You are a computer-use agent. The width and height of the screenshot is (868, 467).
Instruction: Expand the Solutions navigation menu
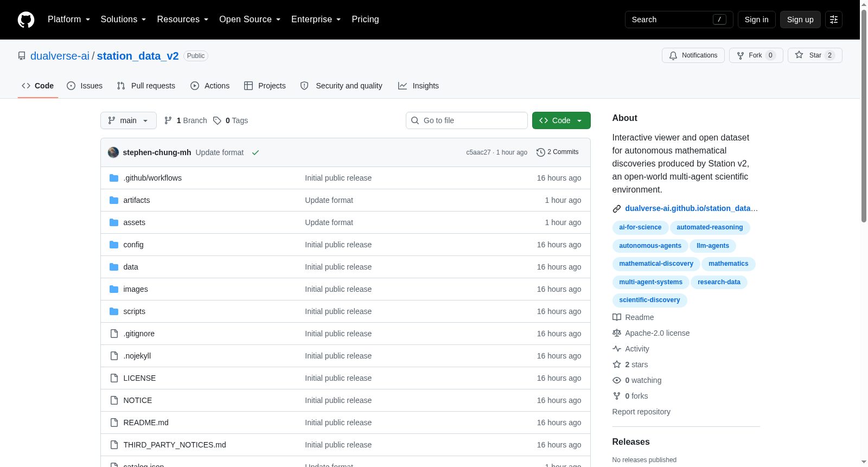coord(123,20)
